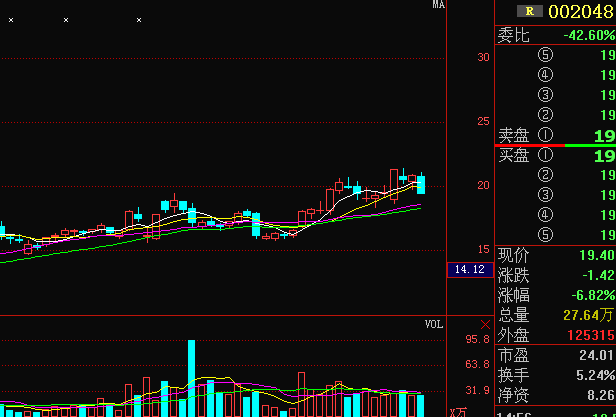Screen dimensions: 616x417
Task: Click the 外盘 label
Action: [x=514, y=336]
